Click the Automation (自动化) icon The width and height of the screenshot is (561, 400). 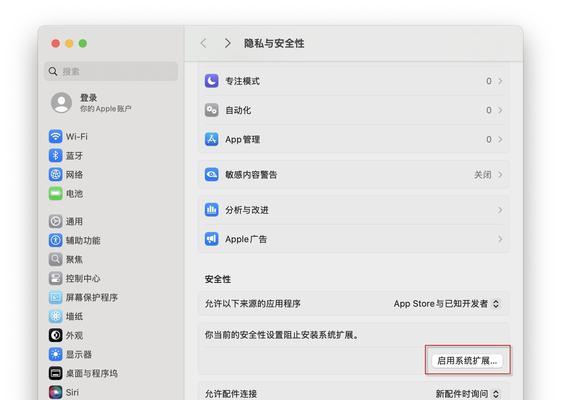(x=211, y=110)
